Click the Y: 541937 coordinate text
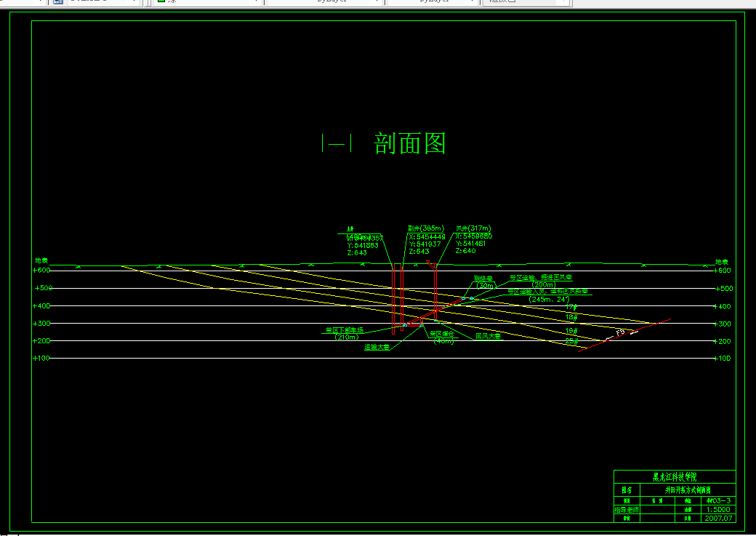The image size is (756, 536). 425,244
